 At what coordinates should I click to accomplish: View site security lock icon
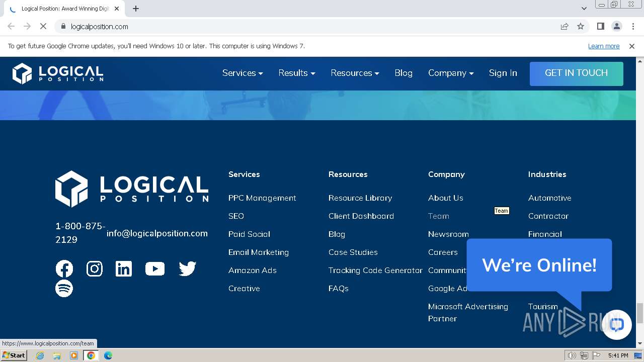(x=63, y=26)
